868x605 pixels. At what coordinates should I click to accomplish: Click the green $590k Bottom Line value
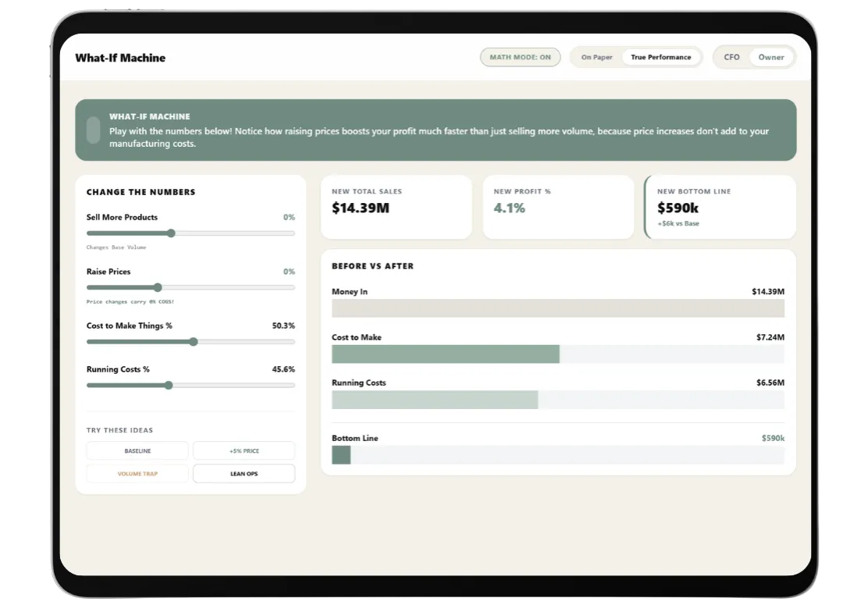point(773,438)
